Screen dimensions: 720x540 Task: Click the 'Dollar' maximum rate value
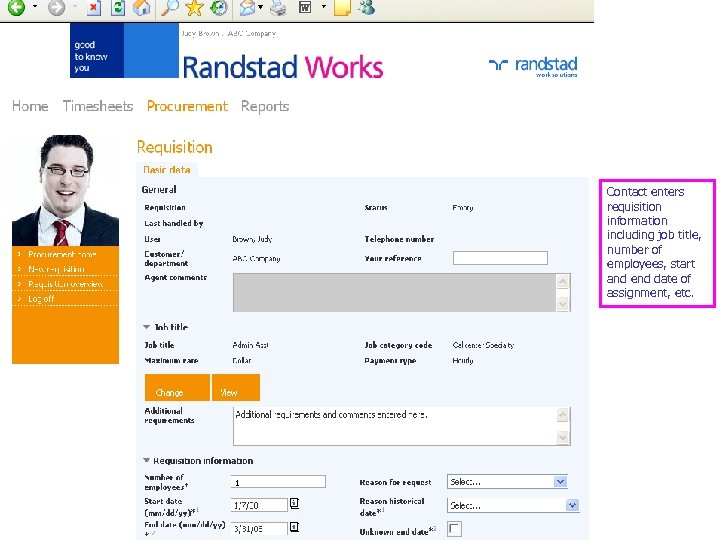242,360
